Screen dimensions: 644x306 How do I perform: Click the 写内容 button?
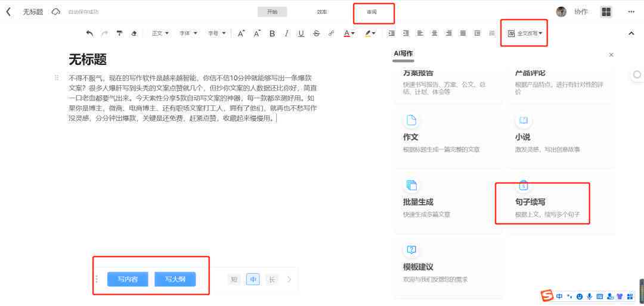click(128, 279)
